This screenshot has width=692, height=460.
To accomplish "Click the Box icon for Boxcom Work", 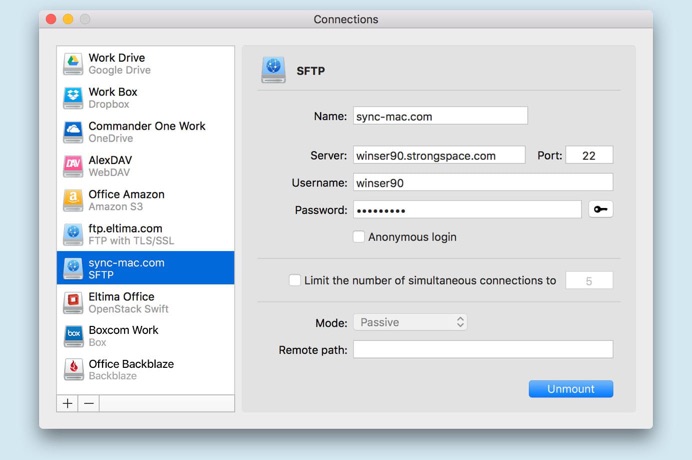I will [x=73, y=336].
